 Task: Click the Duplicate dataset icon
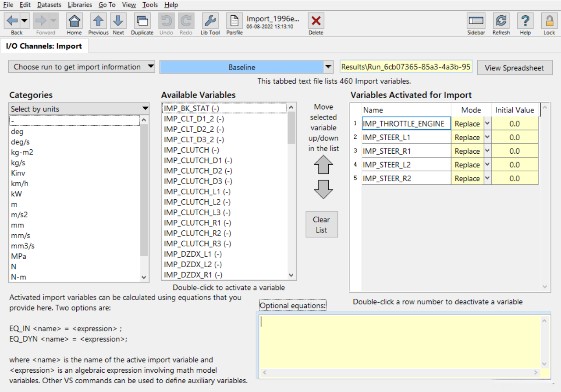tap(142, 21)
